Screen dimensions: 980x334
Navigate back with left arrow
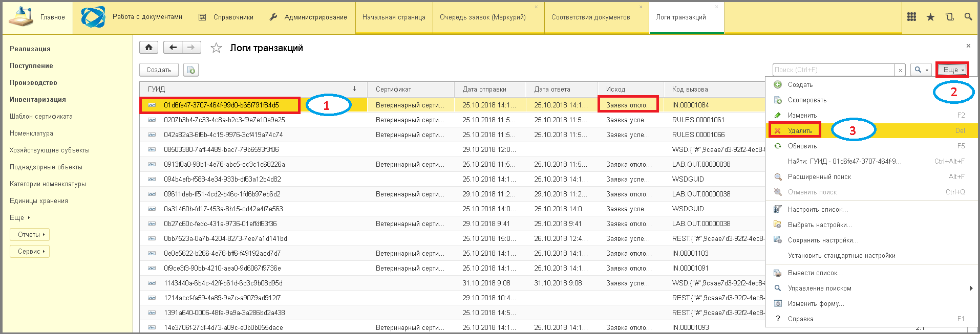pyautogui.click(x=173, y=48)
